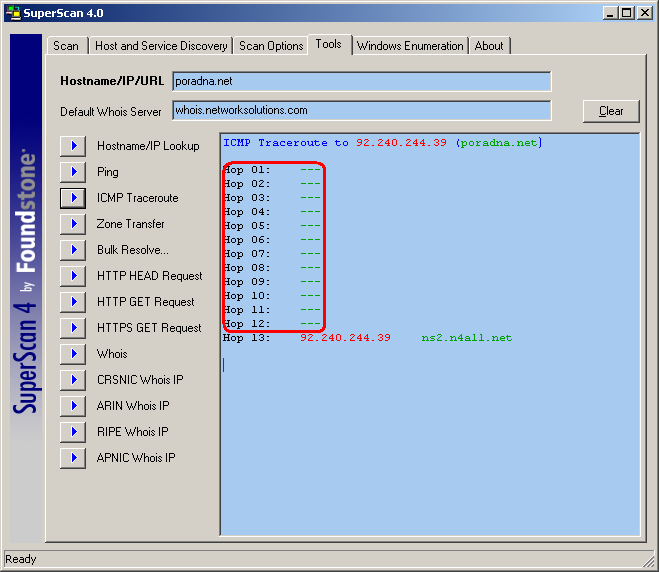
Task: Click the Hostname/IP/URL field containing poradna.net
Action: click(361, 81)
